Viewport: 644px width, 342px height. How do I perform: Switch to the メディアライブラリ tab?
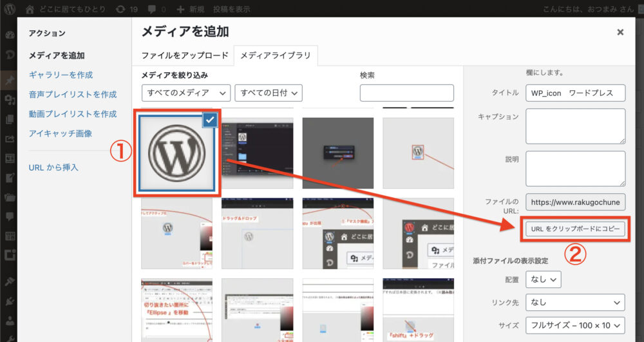point(276,55)
